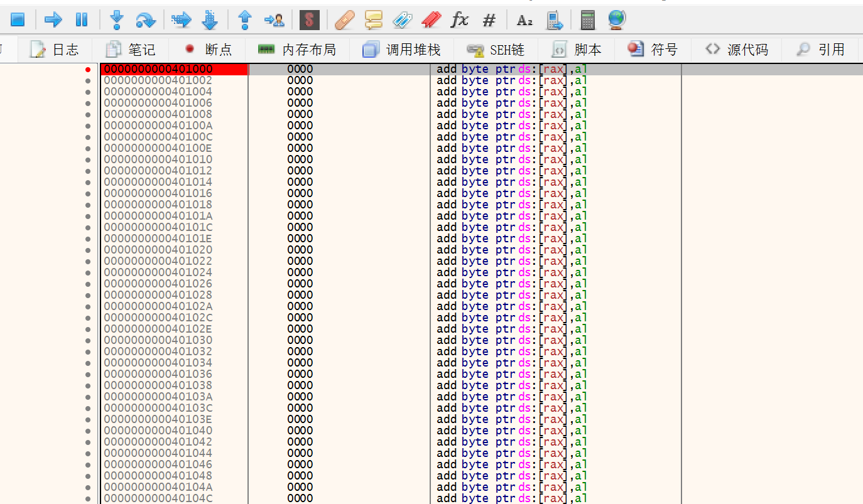Select the instruction row at 0000000000401020

tap(158, 250)
